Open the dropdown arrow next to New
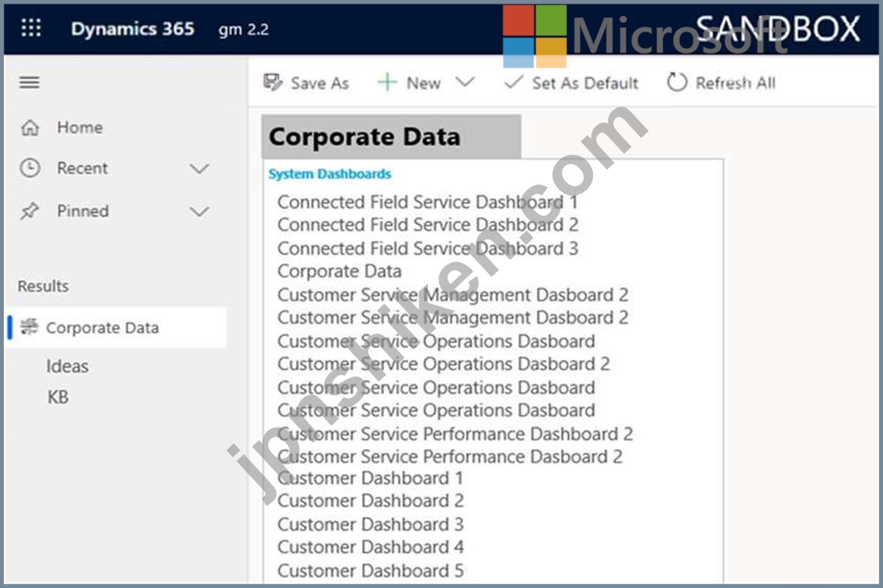This screenshot has height=588, width=883. pyautogui.click(x=465, y=82)
